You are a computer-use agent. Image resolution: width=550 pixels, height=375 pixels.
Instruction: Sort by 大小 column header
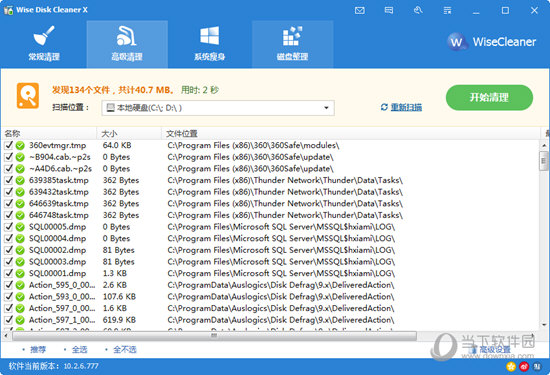[129, 133]
